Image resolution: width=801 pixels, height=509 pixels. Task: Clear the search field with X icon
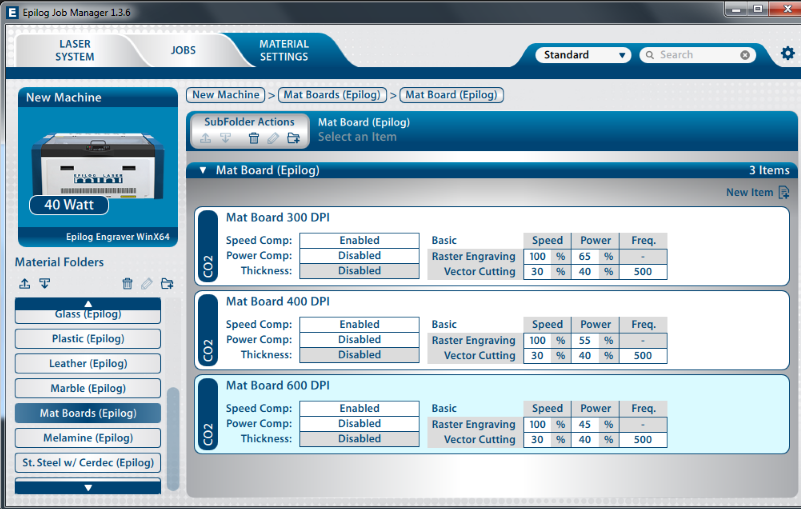coord(745,55)
